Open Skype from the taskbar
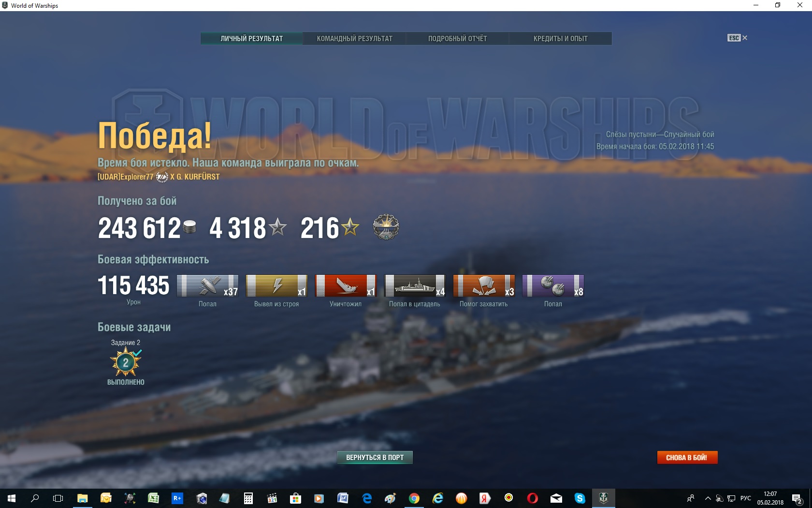Screen dimensions: 812x508 [x=580, y=498]
